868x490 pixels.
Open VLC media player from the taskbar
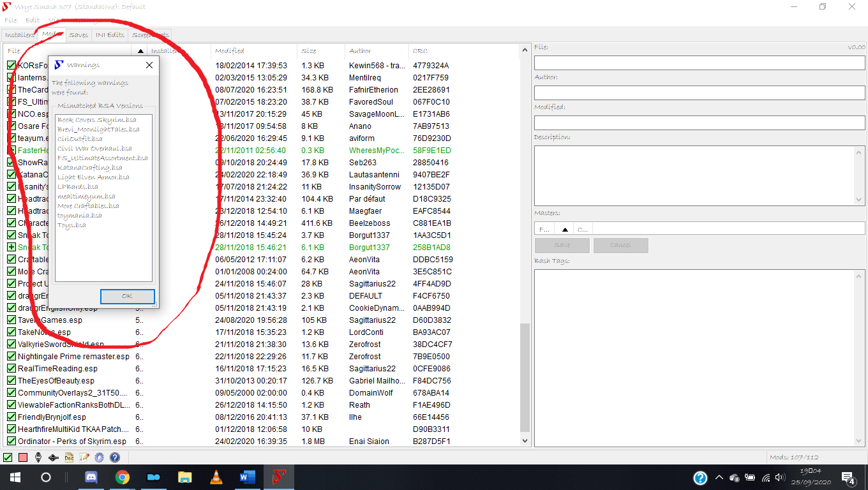click(x=216, y=477)
